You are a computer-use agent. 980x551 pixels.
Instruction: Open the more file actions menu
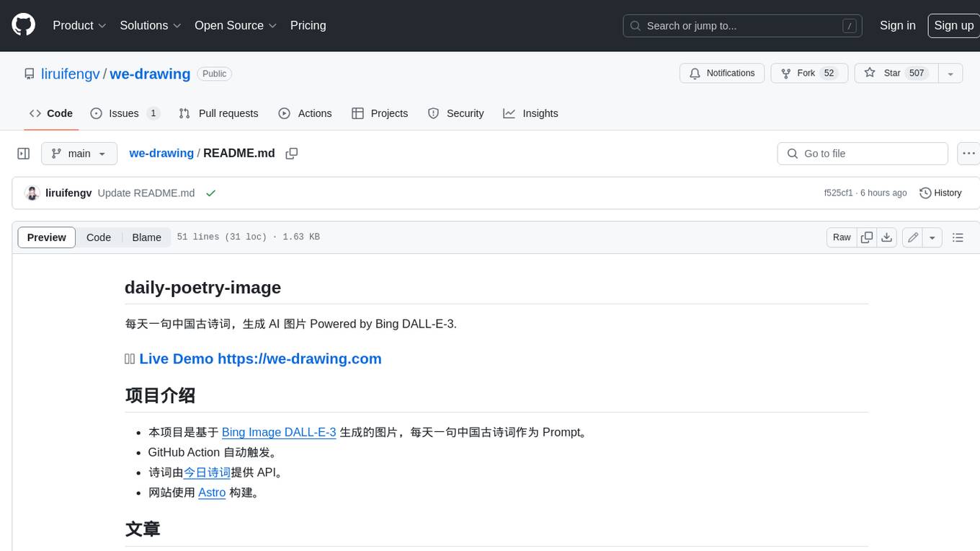click(x=968, y=154)
